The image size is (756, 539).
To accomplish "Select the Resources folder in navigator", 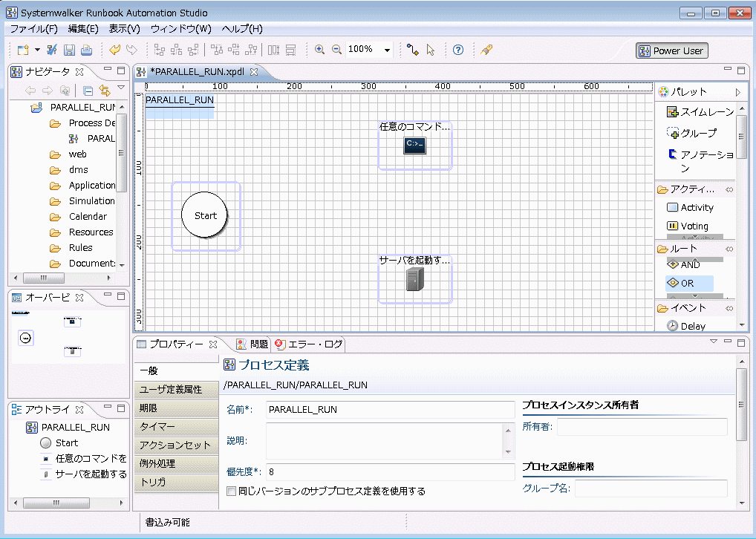I will [82, 232].
